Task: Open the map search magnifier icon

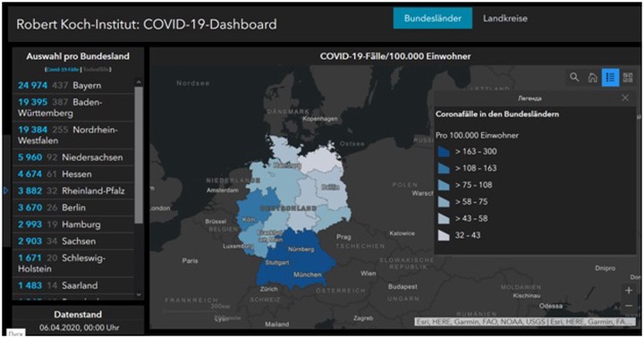Action: pyautogui.click(x=574, y=77)
